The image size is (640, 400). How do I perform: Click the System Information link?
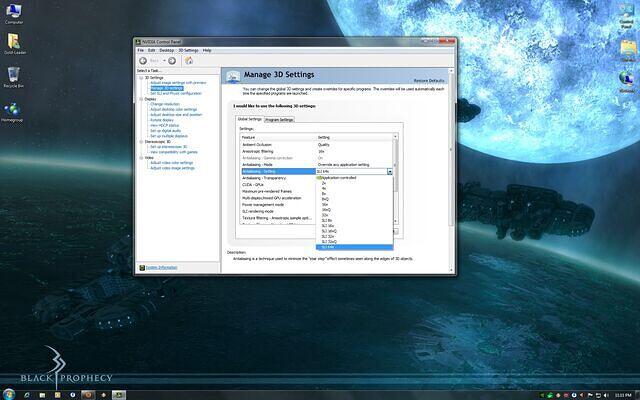[x=161, y=268]
